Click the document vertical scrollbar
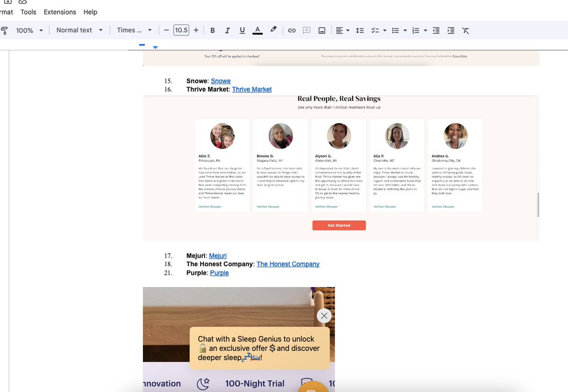The height and width of the screenshot is (392, 568). click(x=538, y=205)
